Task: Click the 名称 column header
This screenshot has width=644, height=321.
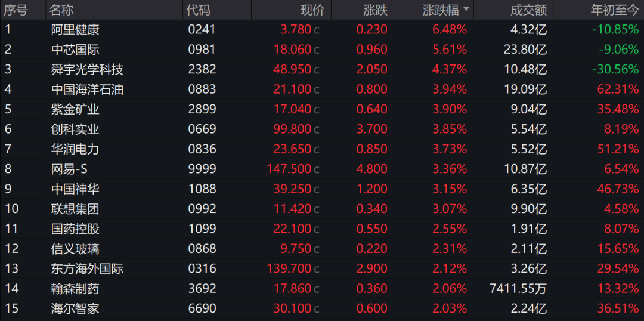Action: point(61,10)
